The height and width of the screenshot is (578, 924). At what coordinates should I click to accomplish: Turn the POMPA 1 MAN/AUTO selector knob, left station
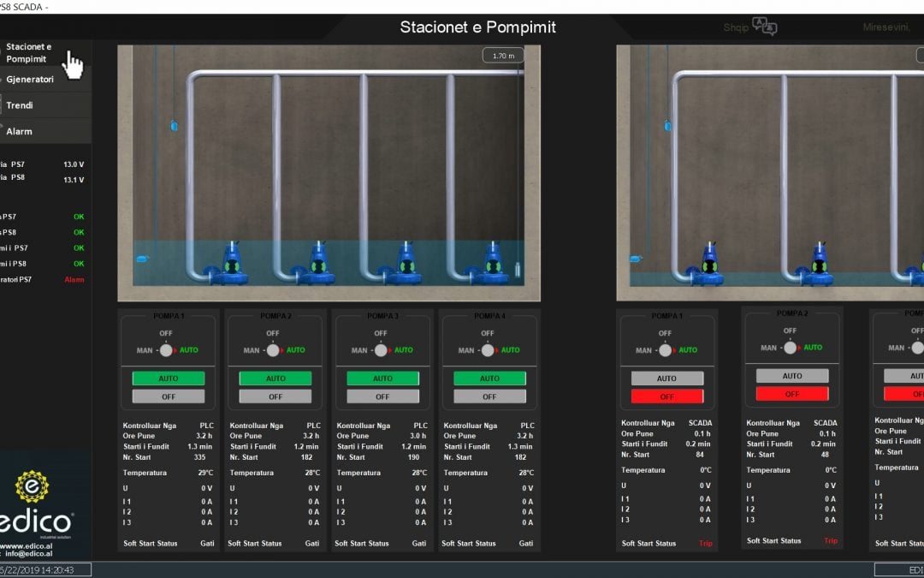pyautogui.click(x=166, y=349)
